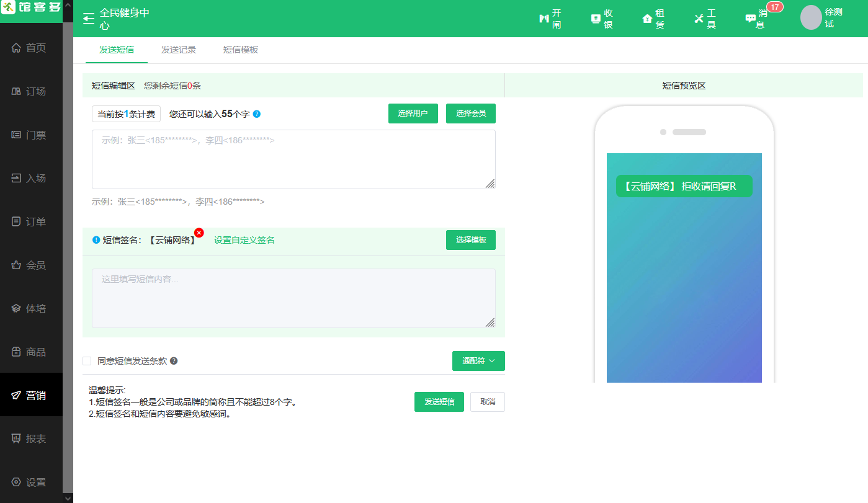Check the 同意短信发送条款 checkbox
868x503 pixels.
87,361
